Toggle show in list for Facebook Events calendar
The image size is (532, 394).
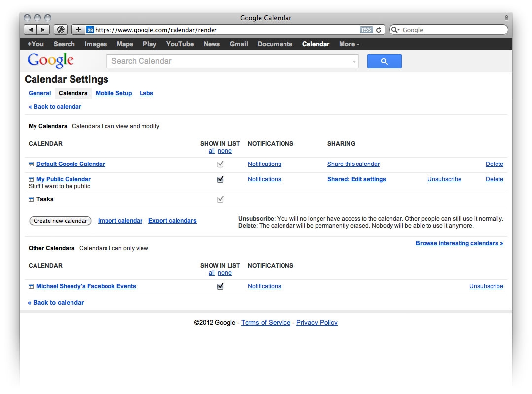[220, 286]
